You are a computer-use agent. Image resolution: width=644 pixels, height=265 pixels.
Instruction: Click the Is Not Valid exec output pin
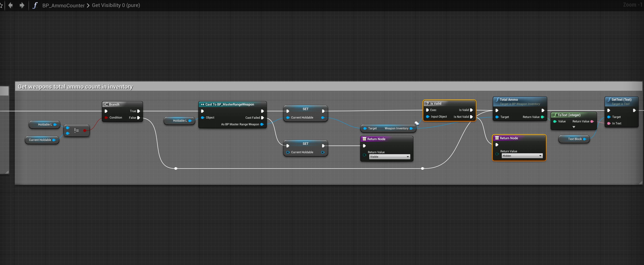point(471,117)
